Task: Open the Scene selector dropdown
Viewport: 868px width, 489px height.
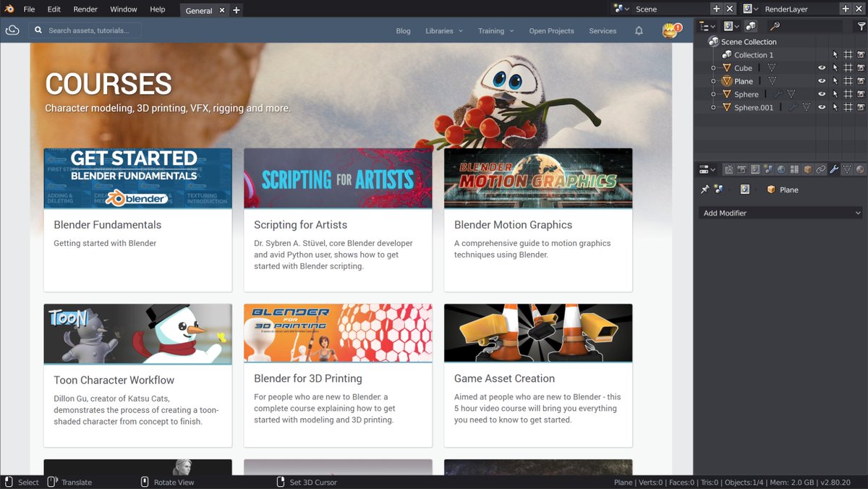Action: [620, 9]
